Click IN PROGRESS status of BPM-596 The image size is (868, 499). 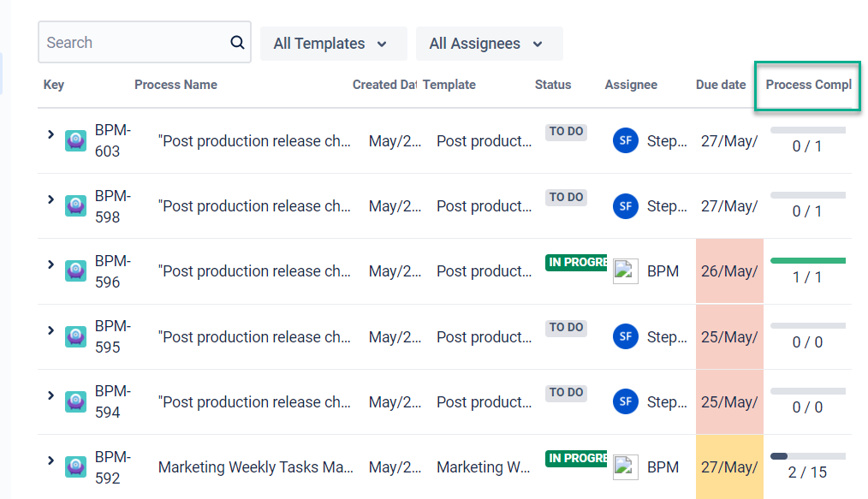576,262
